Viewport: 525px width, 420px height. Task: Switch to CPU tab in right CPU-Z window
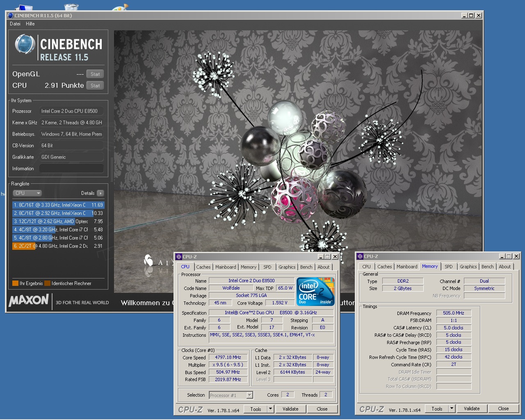click(366, 267)
